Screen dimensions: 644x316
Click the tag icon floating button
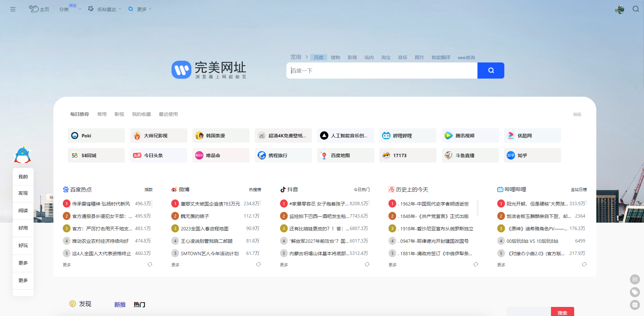tap(635, 292)
